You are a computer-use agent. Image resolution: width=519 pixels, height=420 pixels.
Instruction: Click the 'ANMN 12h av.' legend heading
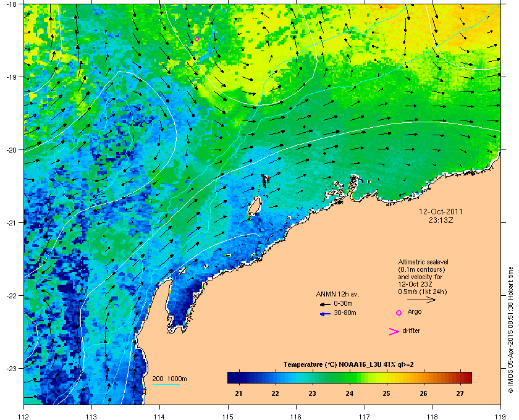click(337, 294)
